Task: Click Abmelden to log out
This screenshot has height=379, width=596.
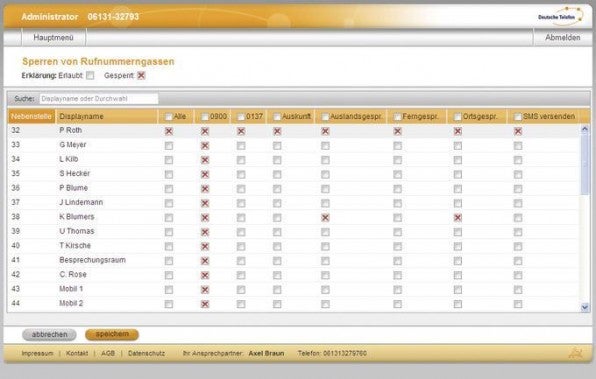Action: pos(563,38)
